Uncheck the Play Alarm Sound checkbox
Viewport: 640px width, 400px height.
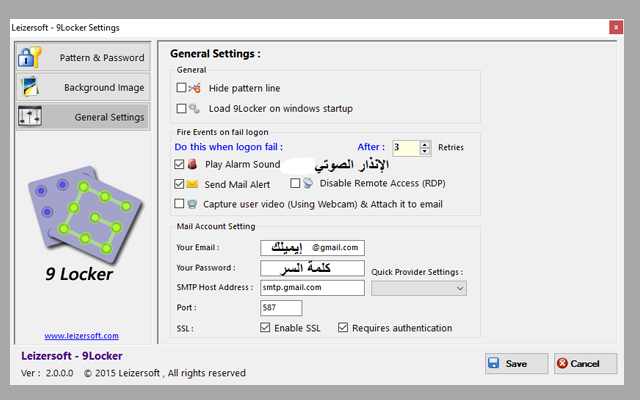click(x=179, y=164)
